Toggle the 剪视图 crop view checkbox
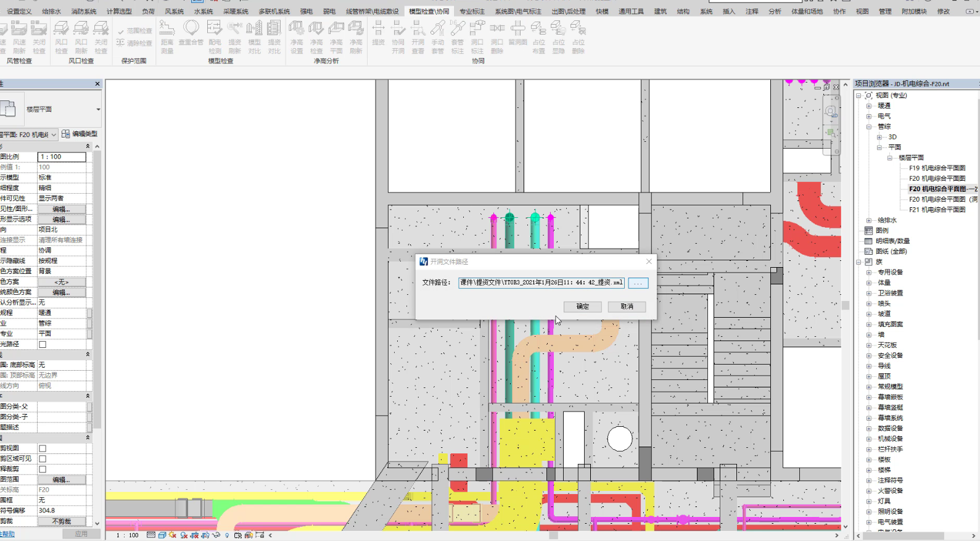 [43, 448]
